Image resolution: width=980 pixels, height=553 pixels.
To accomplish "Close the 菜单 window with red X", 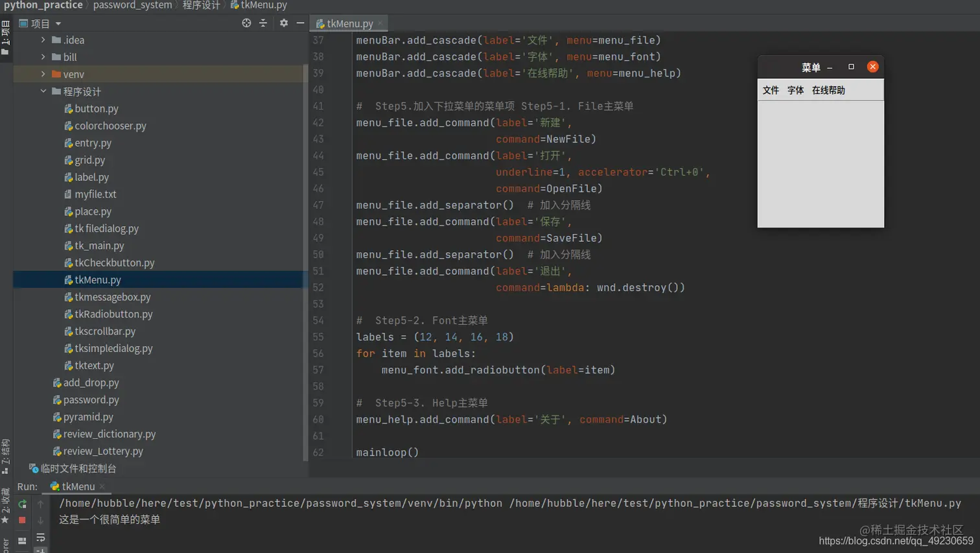I will 872,67.
